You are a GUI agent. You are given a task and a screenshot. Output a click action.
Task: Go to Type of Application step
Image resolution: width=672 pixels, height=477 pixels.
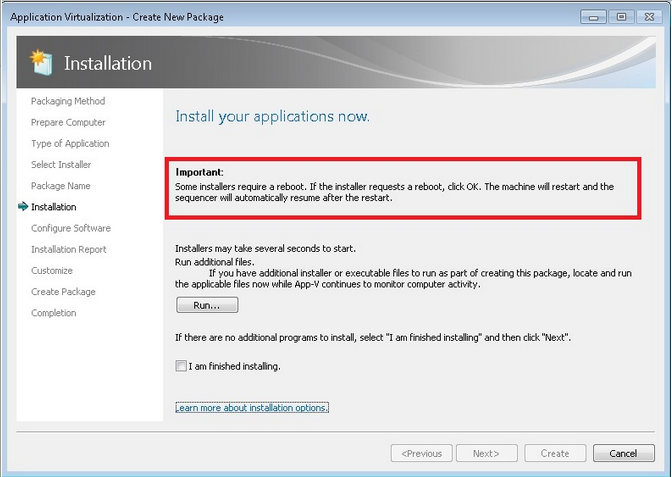[70, 144]
